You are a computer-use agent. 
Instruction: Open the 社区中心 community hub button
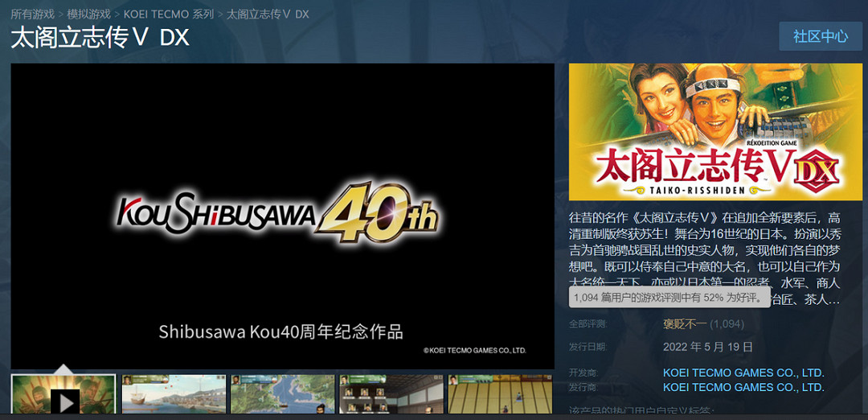[x=820, y=36]
